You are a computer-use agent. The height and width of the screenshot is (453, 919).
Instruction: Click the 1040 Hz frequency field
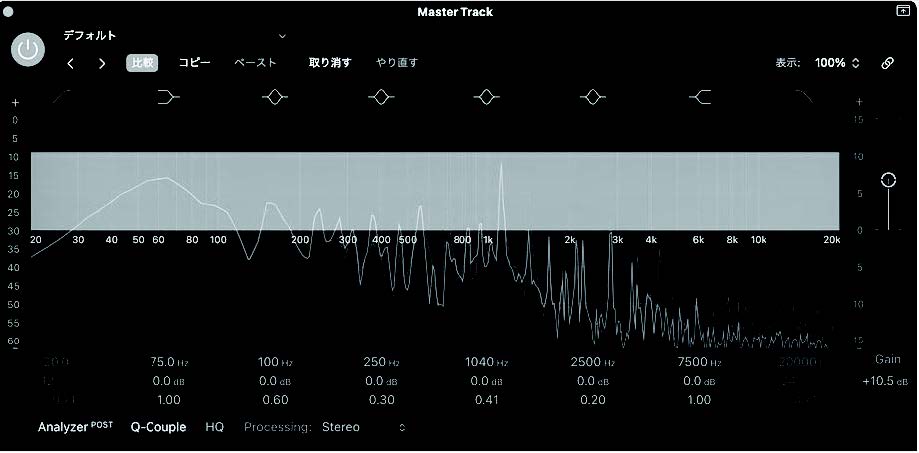point(486,361)
